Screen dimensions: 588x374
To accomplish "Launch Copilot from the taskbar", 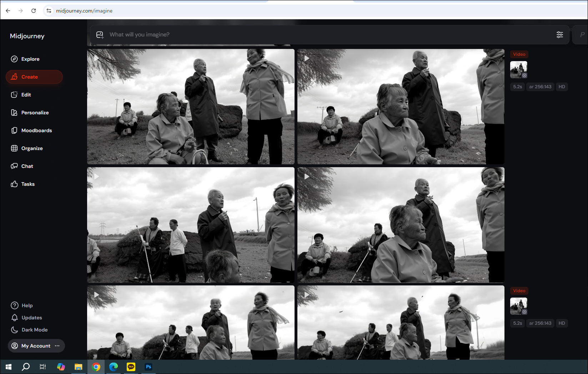I will click(x=61, y=367).
